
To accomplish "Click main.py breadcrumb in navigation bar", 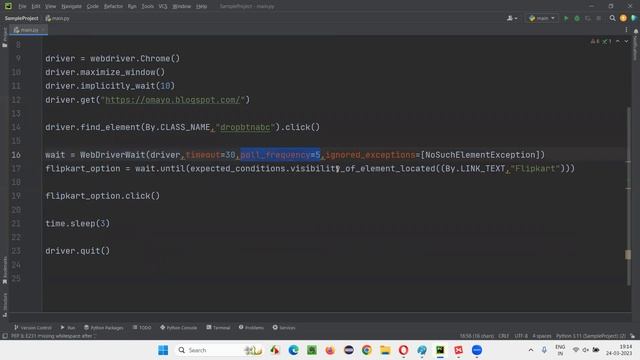I will [x=58, y=18].
